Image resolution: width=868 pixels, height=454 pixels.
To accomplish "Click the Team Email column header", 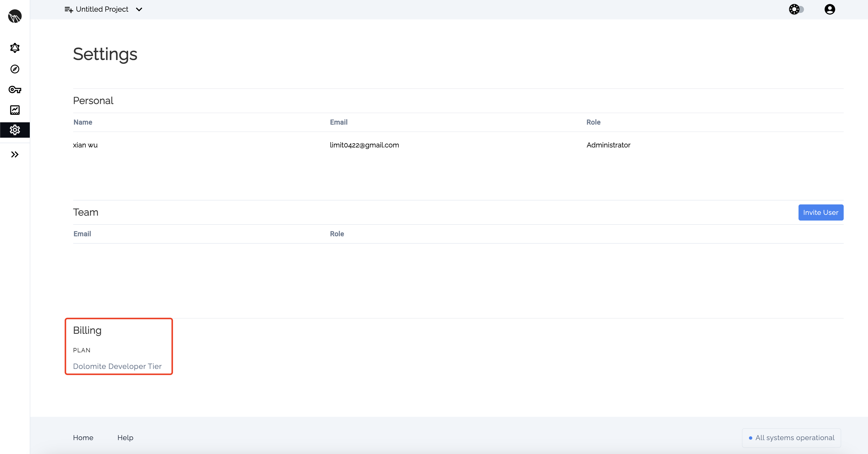I will click(x=82, y=234).
